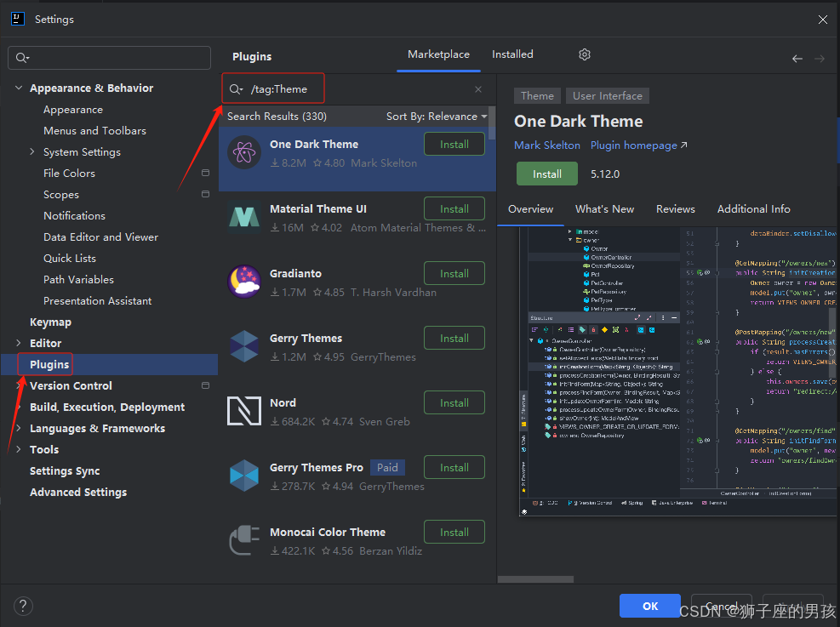This screenshot has width=840, height=627.
Task: Click project-level icon next to Scopes
Action: (205, 194)
